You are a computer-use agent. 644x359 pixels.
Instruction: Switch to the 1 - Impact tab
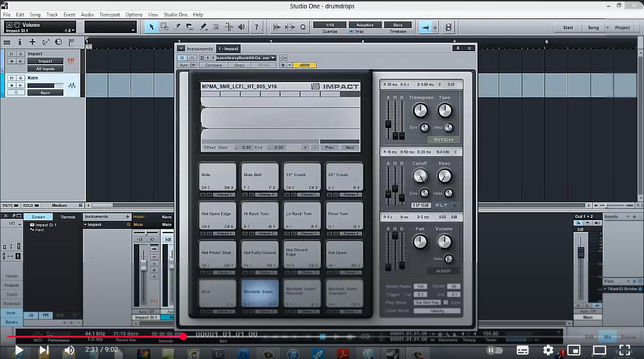coord(228,48)
